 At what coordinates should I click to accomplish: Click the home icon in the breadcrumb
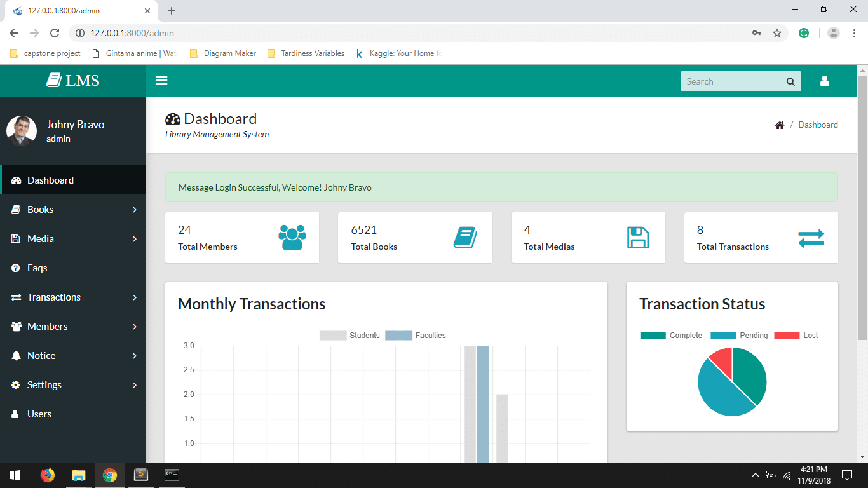pos(780,125)
